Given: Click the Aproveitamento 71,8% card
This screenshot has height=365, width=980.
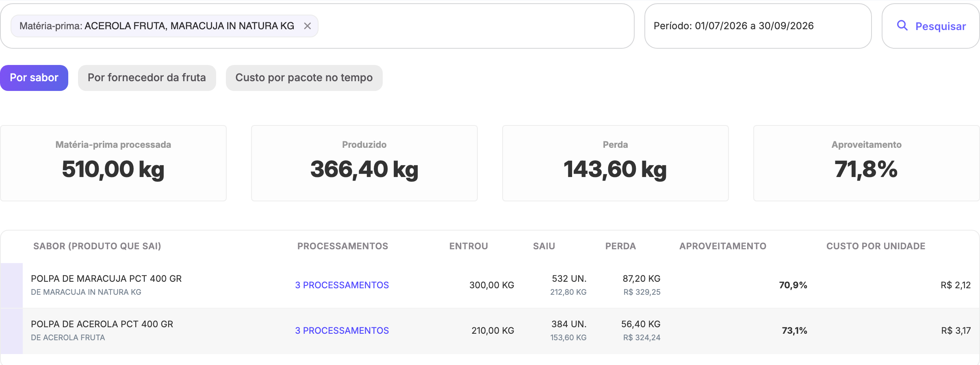Looking at the screenshot, I should [867, 163].
